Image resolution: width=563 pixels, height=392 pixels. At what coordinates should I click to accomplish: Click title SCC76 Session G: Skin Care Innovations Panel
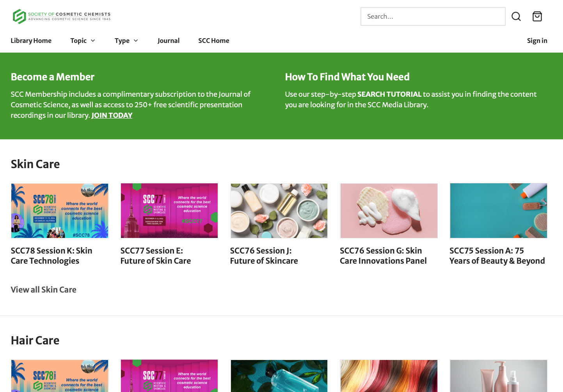pos(383,256)
